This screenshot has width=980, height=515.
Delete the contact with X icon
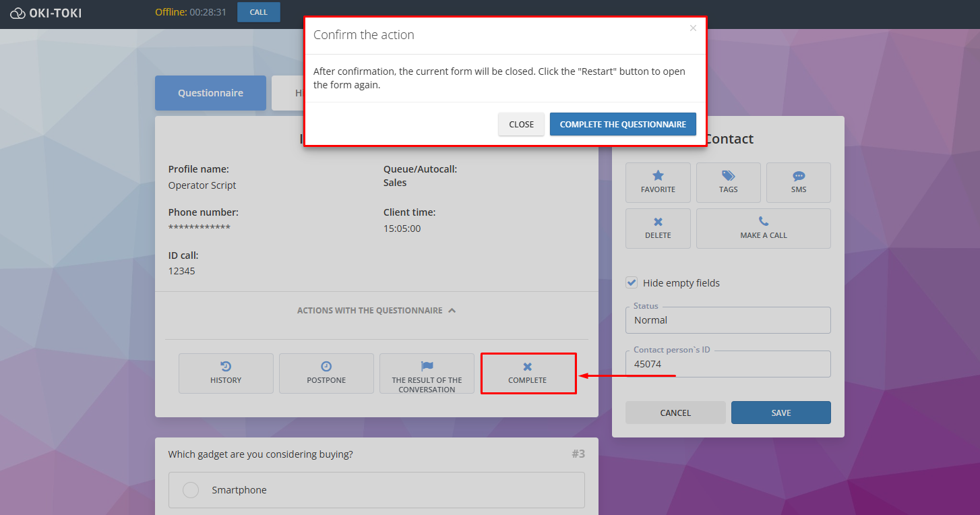pos(658,228)
